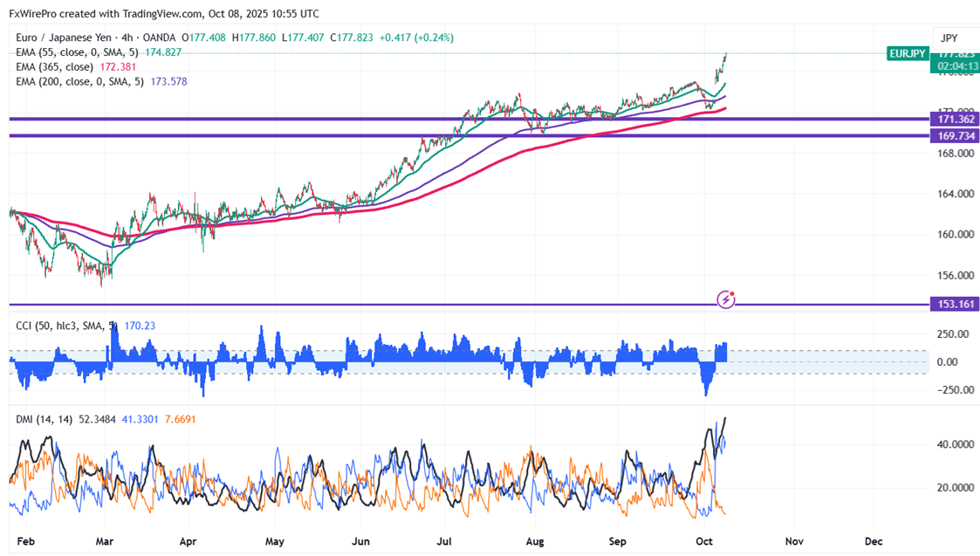
Task: Click the 156.000 price scale label
Action: pos(955,275)
